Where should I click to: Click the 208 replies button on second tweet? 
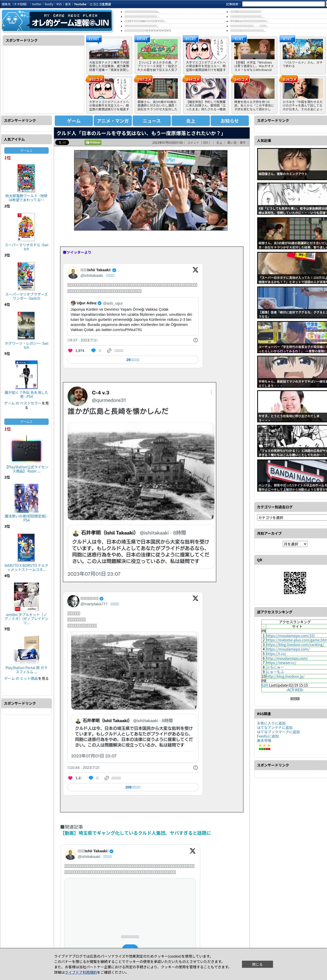pyautogui.click(x=133, y=787)
